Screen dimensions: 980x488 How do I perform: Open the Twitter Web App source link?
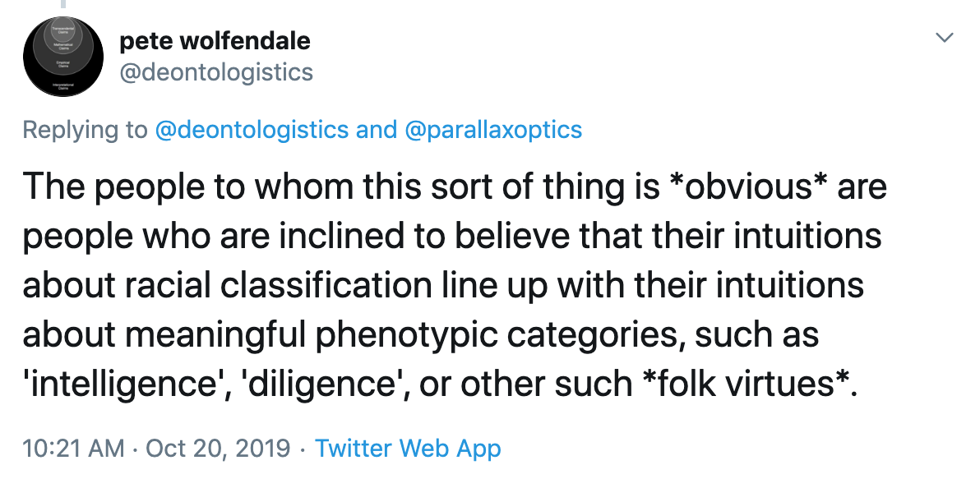pyautogui.click(x=408, y=449)
